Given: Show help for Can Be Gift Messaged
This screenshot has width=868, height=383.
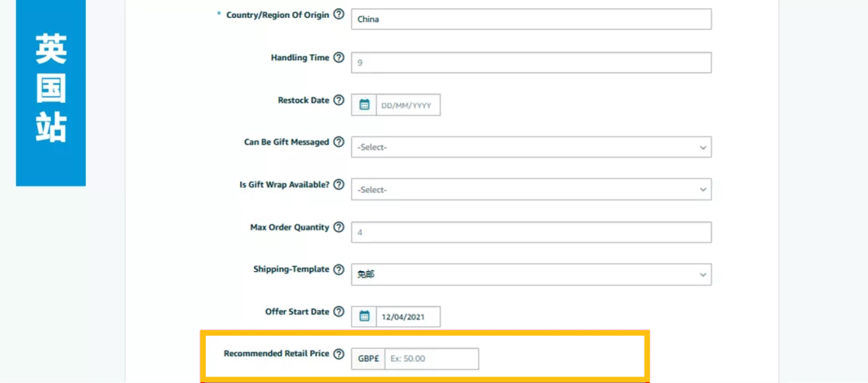Looking at the screenshot, I should (339, 142).
